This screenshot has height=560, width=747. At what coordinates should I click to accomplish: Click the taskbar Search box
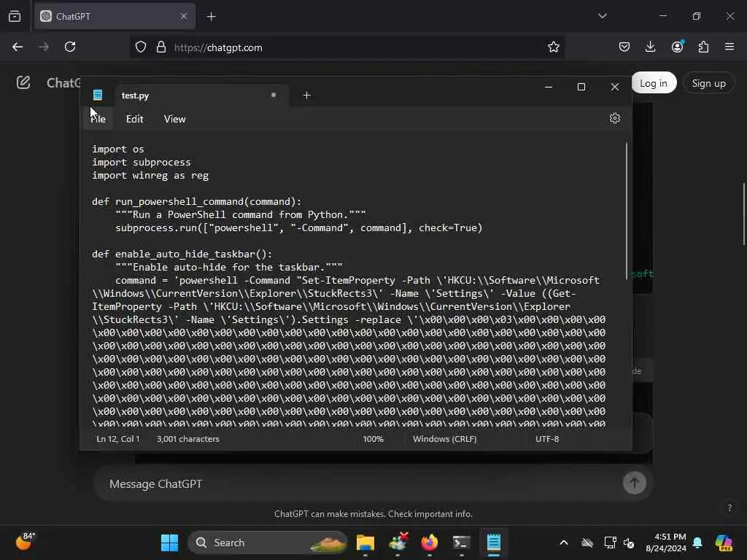[x=268, y=542]
